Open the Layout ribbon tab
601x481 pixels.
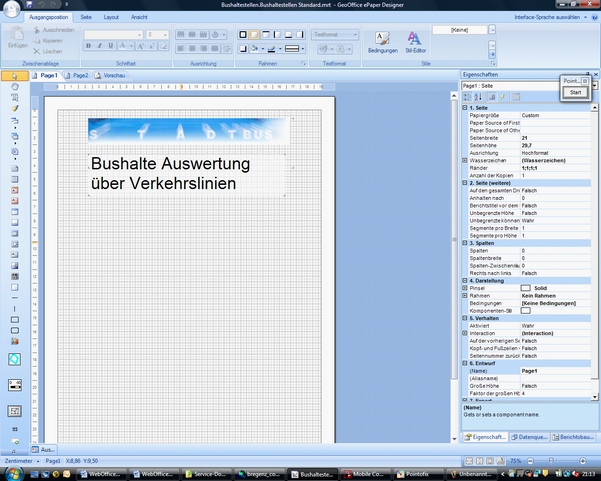(x=111, y=17)
